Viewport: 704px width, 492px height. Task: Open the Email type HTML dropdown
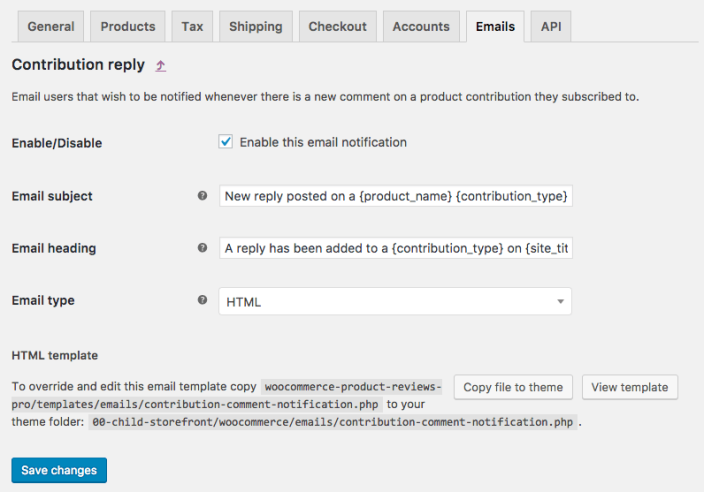tap(395, 301)
